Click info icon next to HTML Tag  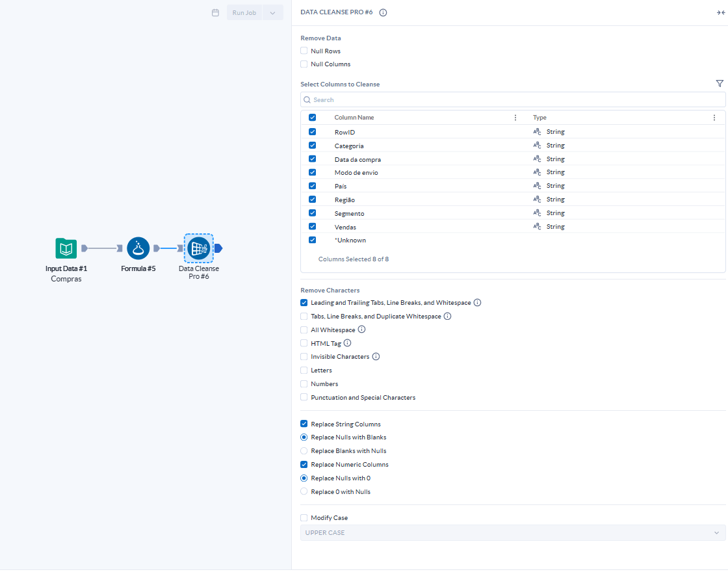(x=347, y=343)
